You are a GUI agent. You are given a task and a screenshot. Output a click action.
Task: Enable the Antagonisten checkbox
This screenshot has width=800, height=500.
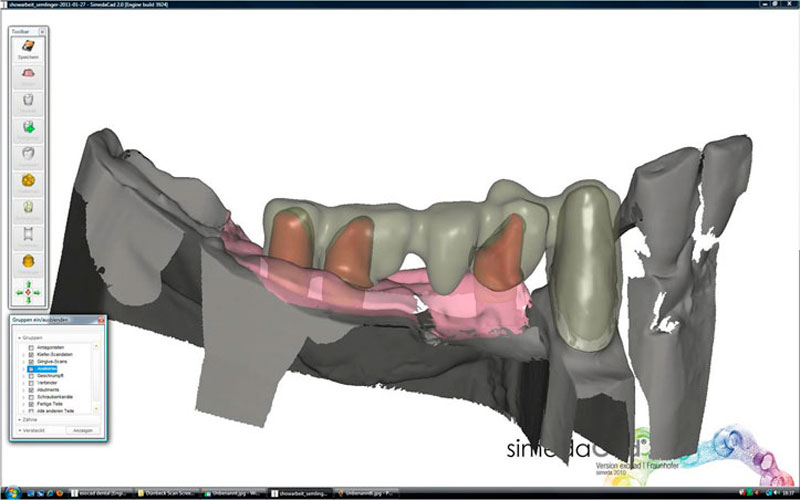tap(31, 348)
